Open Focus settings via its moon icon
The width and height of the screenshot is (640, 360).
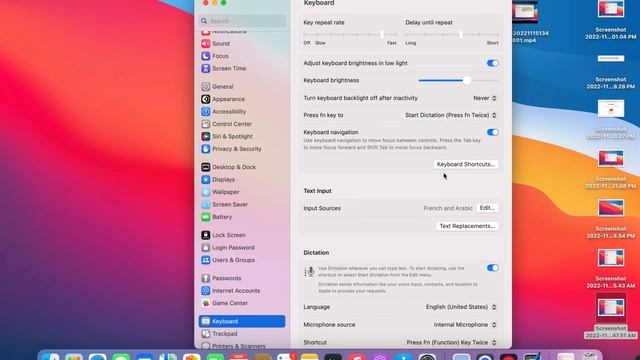point(206,56)
